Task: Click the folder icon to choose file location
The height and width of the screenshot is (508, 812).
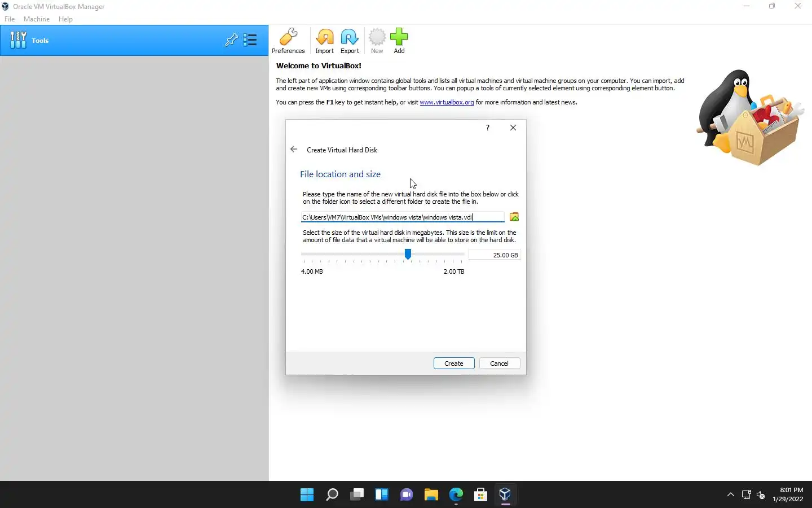Action: (x=514, y=217)
